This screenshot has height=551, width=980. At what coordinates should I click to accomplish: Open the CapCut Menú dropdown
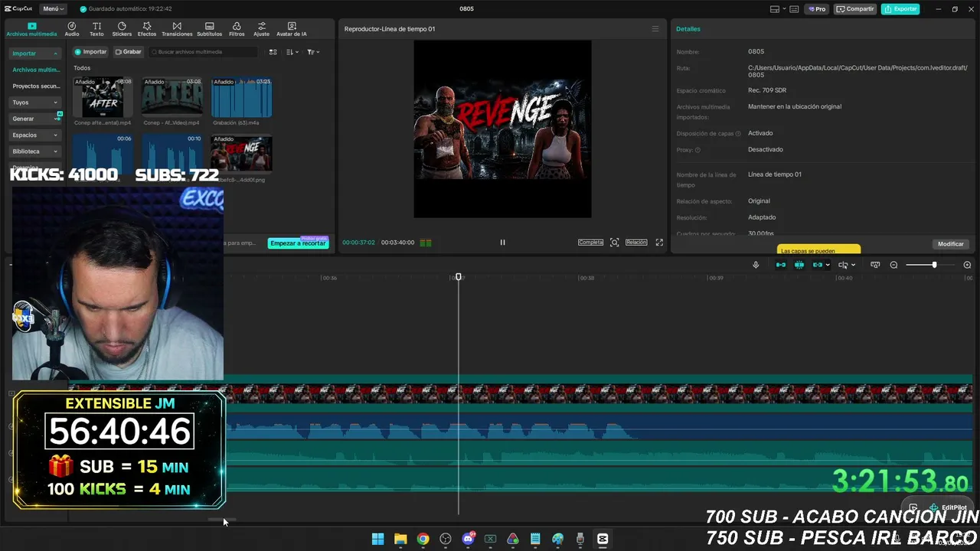(54, 9)
